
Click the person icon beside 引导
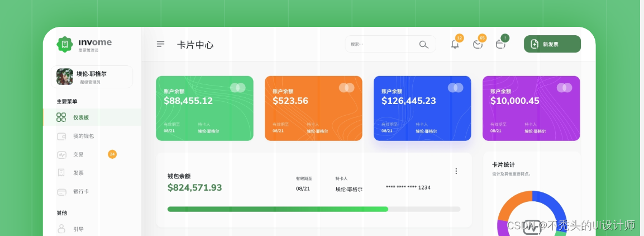point(61,229)
